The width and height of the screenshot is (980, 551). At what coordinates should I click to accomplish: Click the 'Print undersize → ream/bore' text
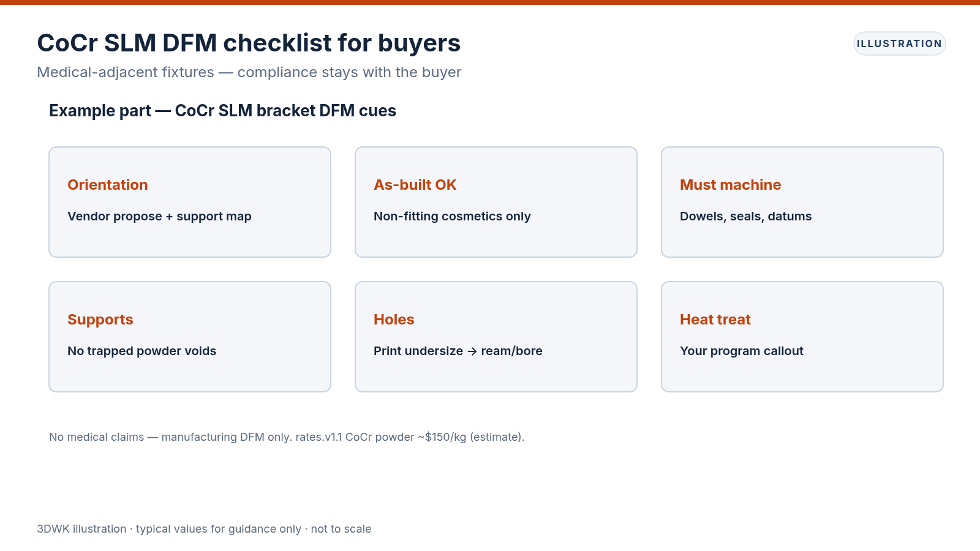(x=458, y=351)
